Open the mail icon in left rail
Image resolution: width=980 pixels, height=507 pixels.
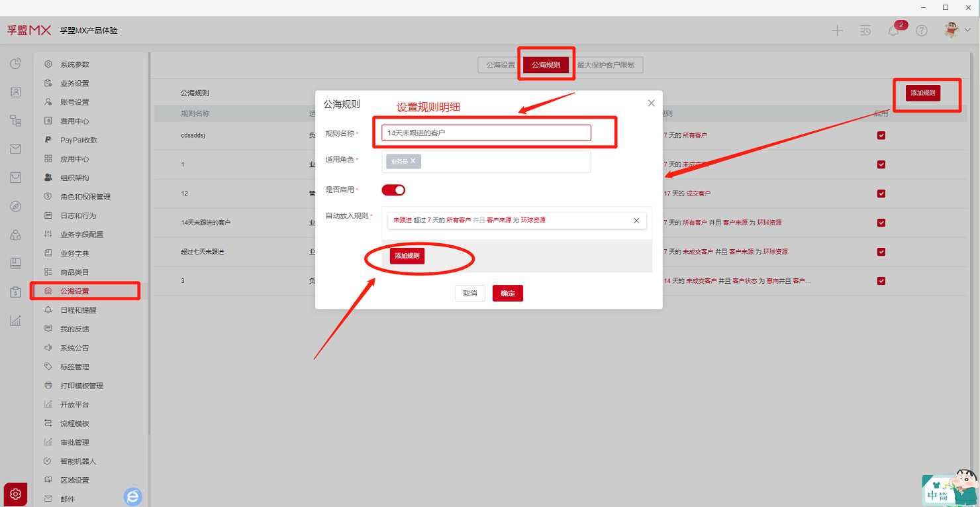pos(15,149)
